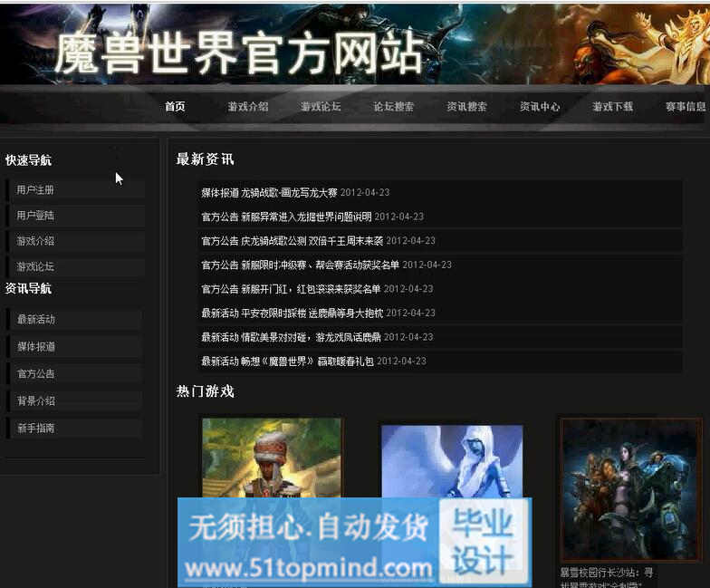Click the blue hooded ranger game thumbnail
The width and height of the screenshot is (710, 588).
[x=452, y=461]
